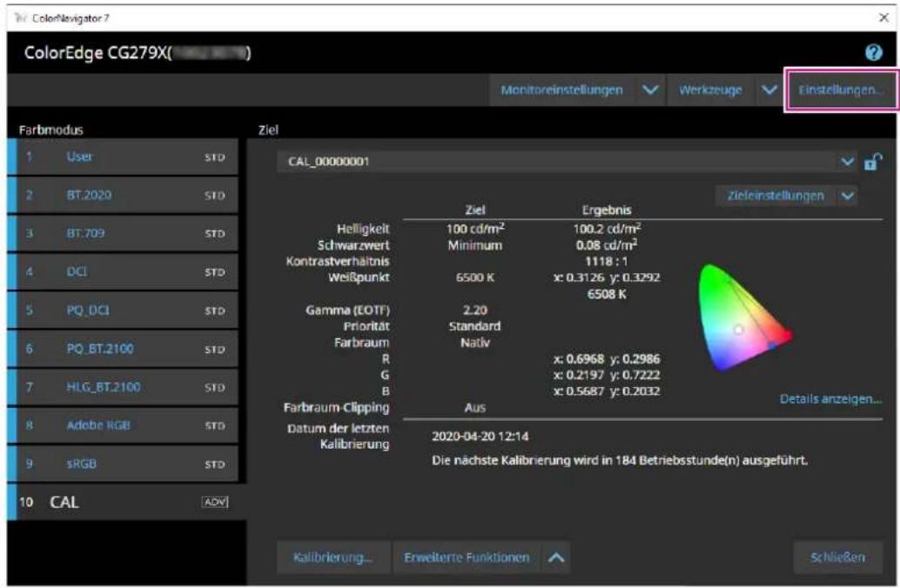
Task: Click the Details anzeigen... link
Action: point(830,399)
